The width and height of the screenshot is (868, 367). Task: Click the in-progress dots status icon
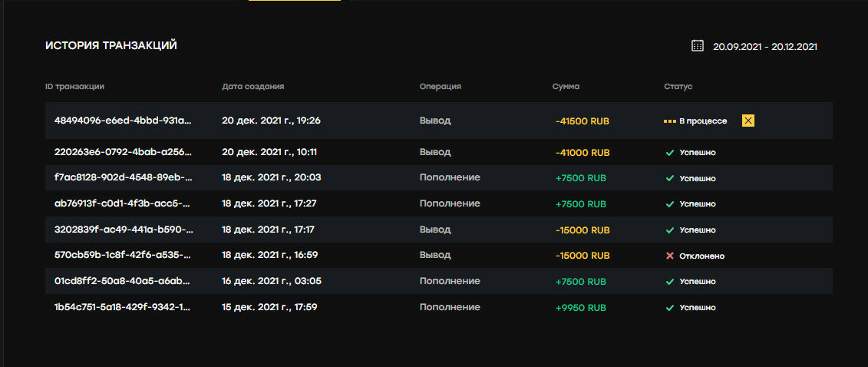pyautogui.click(x=671, y=121)
